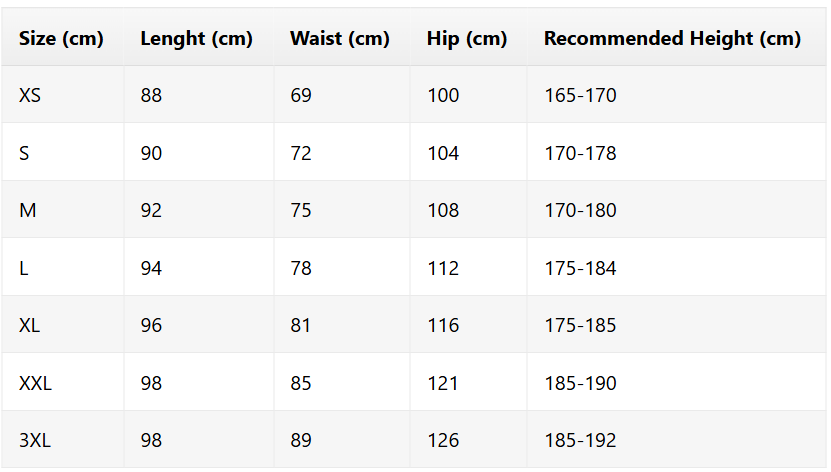Select the XS size cell
This screenshot has width=831, height=472.
(x=30, y=95)
